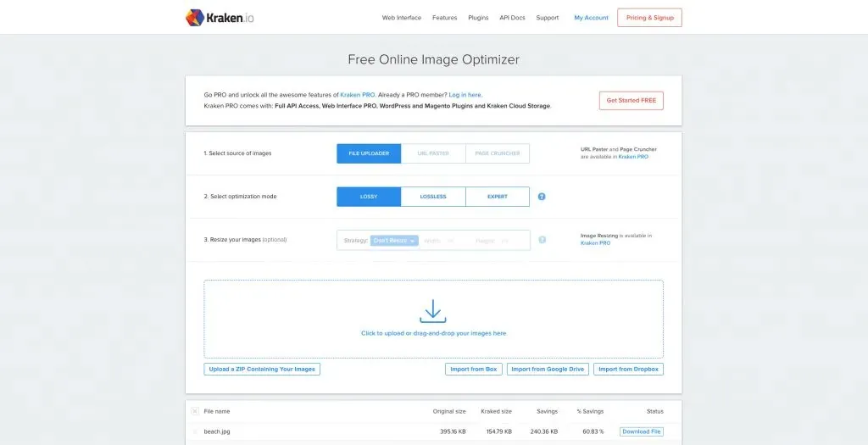Click the 240.36 KB savings value
Screen dimensions: 868x445
point(543,431)
